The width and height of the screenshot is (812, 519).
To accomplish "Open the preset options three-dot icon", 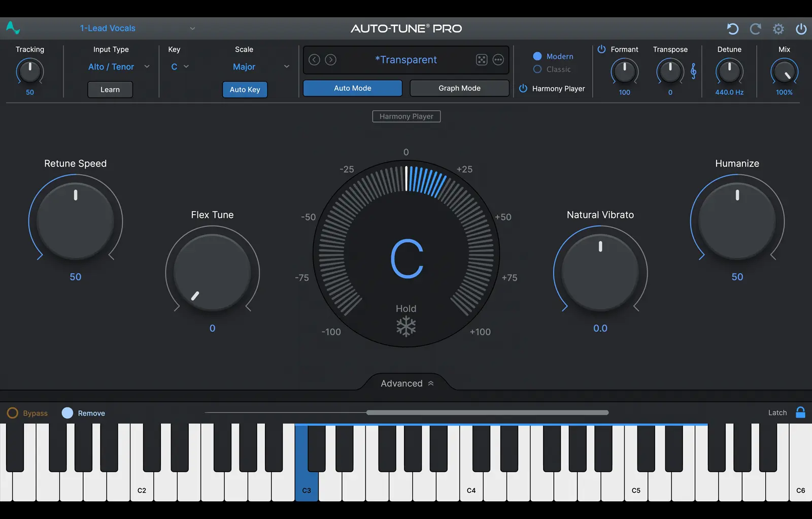I will (498, 60).
